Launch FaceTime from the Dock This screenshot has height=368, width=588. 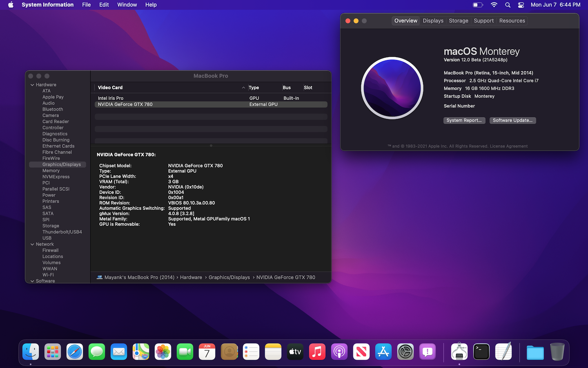[x=185, y=352]
